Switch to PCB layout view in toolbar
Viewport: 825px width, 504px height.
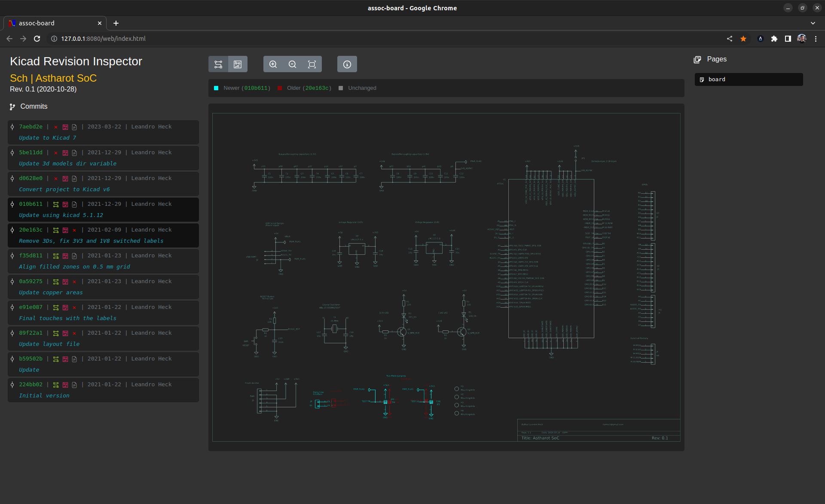(238, 64)
